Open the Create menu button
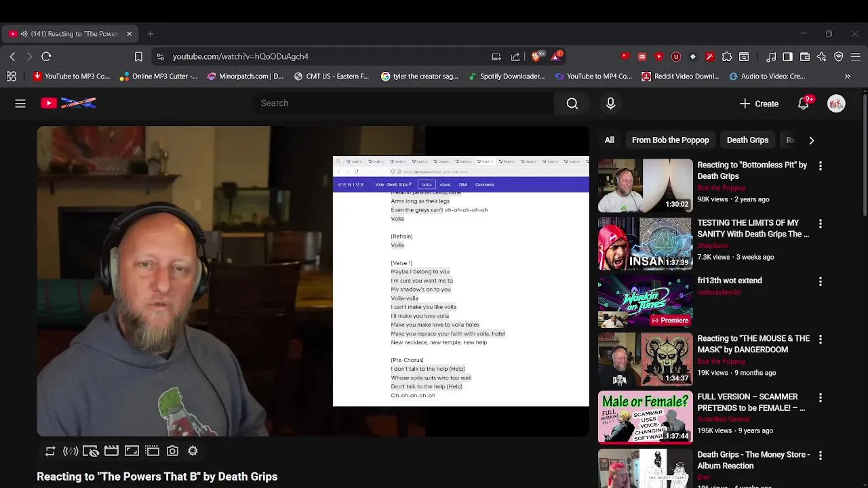The width and height of the screenshot is (868, 488). (x=759, y=104)
